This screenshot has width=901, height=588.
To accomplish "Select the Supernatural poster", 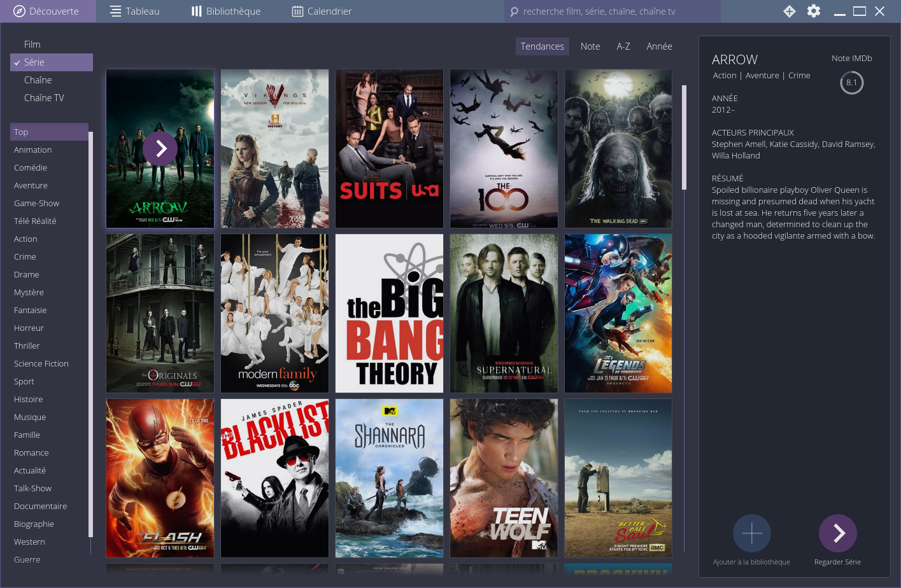I will tap(504, 313).
